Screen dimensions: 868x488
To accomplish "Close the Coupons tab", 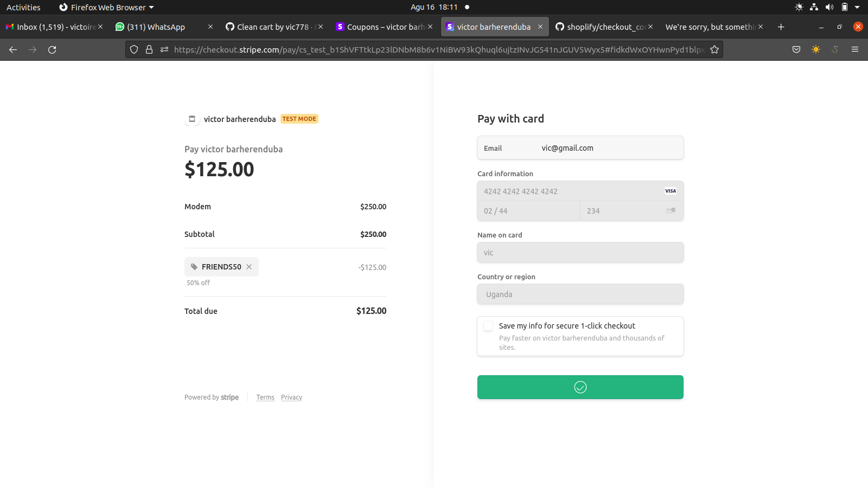I will [430, 27].
